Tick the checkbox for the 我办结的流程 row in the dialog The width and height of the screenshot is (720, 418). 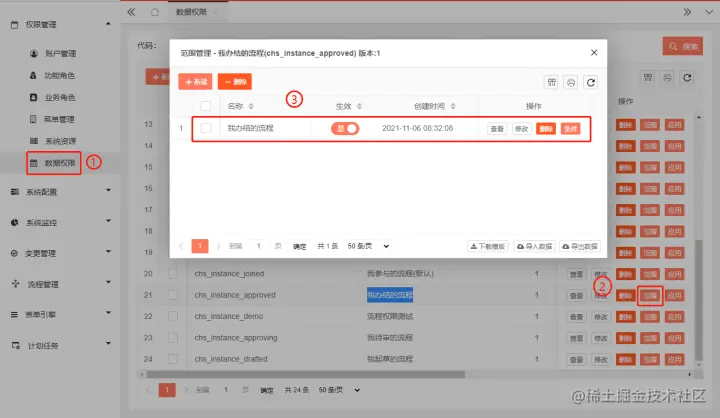click(206, 128)
